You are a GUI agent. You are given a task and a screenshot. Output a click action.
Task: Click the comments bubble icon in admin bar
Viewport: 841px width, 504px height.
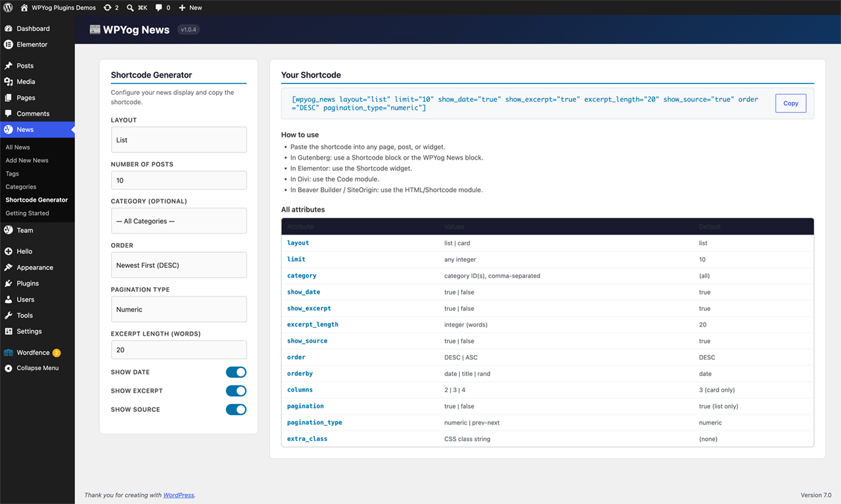(159, 8)
